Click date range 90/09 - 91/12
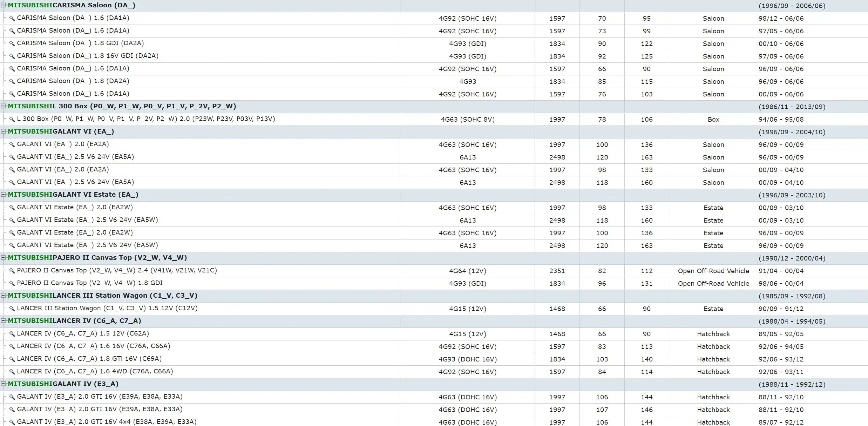Image resolution: width=868 pixels, height=426 pixels. [781, 309]
